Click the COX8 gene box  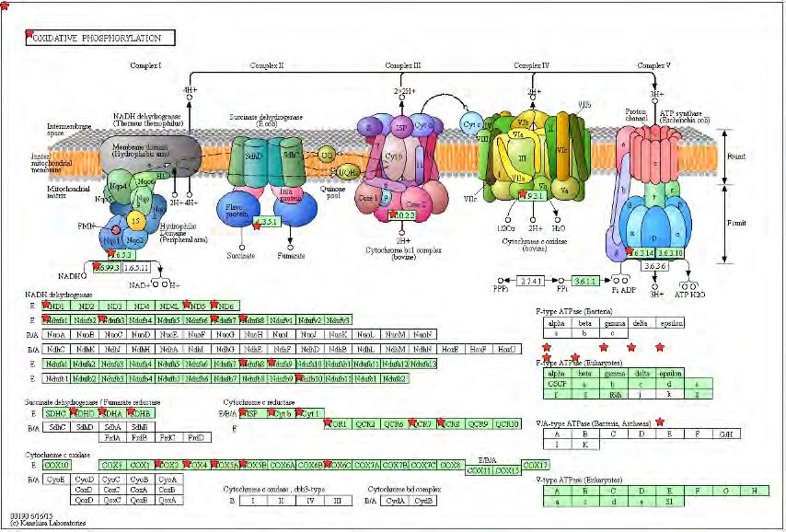(x=450, y=466)
